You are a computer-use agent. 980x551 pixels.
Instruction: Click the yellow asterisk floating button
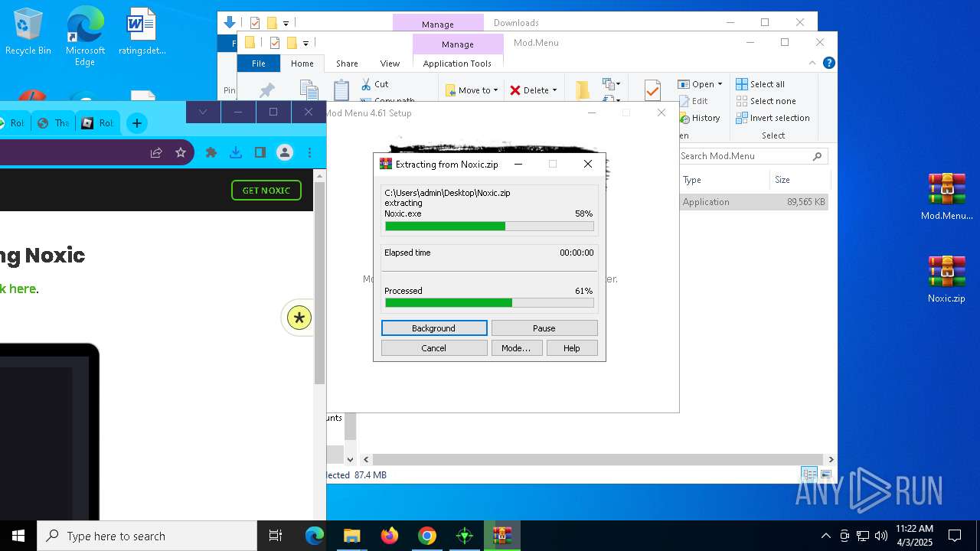point(299,318)
